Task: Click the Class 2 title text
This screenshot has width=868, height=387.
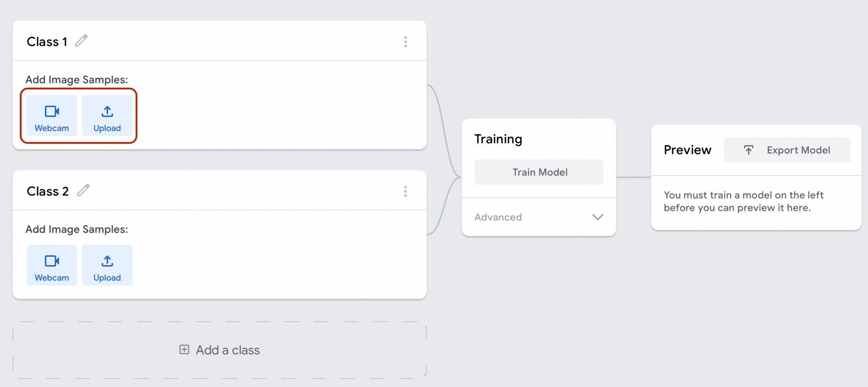Action: click(x=47, y=192)
